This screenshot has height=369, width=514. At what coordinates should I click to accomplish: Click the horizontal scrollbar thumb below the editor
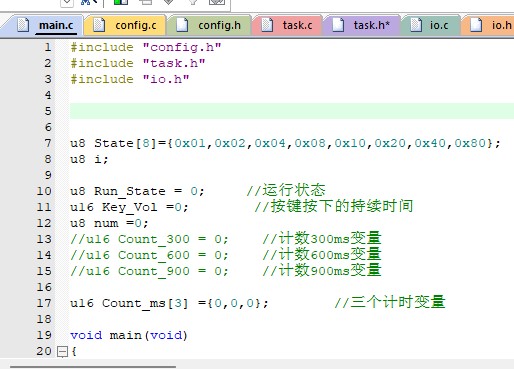[93, 367]
